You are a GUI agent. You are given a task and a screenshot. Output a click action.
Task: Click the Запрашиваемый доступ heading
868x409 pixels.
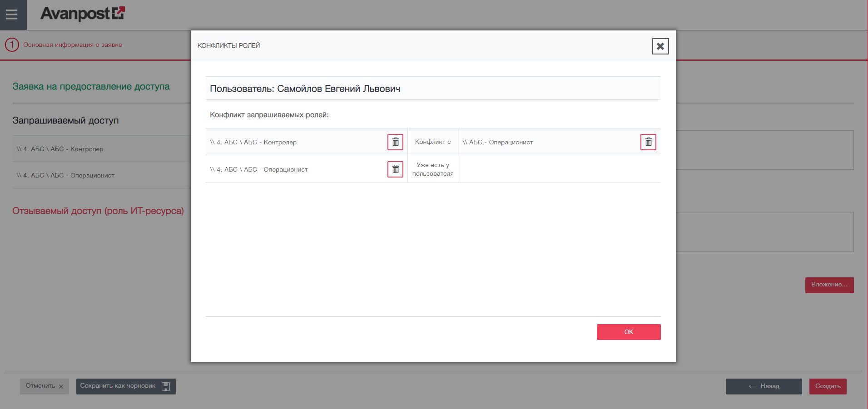pyautogui.click(x=65, y=121)
